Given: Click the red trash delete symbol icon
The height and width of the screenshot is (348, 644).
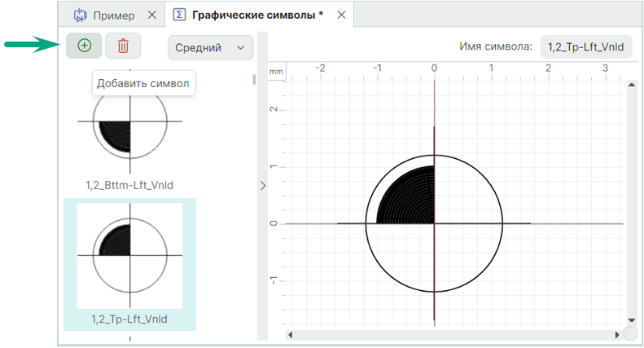Looking at the screenshot, I should tap(123, 46).
